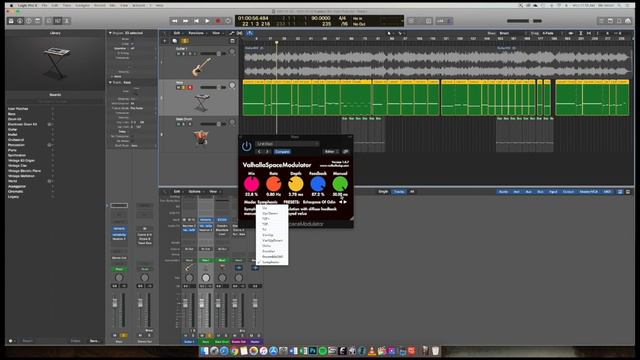Collapse the Track inspector disclosure triangle

[x=110, y=82]
